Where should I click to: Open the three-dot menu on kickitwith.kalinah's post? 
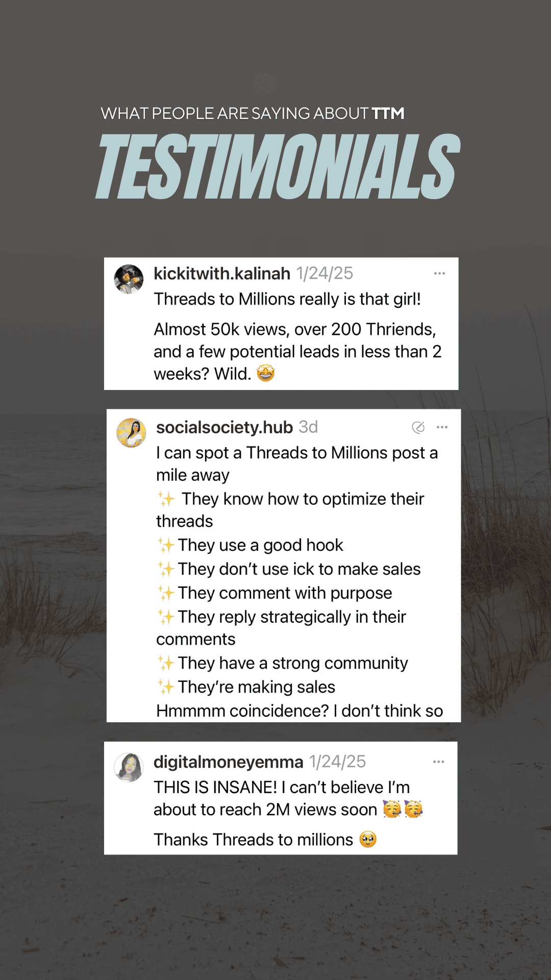point(440,274)
